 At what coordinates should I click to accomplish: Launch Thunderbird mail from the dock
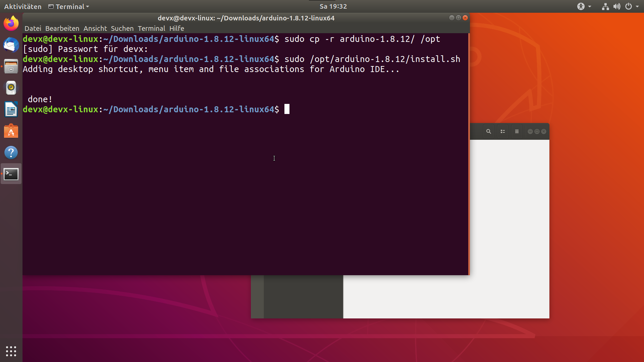11,45
